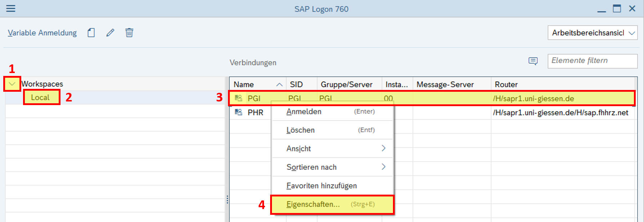Click the trash delete icon
Viewport: 644px width, 222px height.
point(129,33)
